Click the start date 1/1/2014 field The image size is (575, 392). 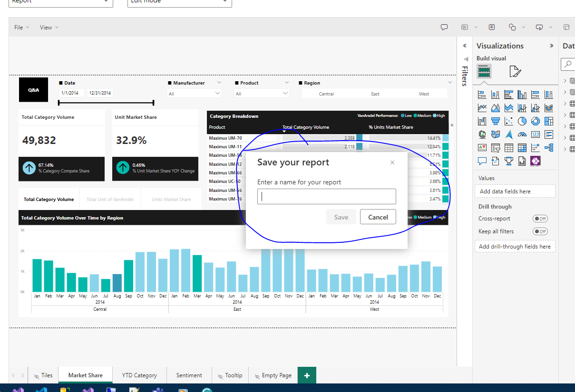point(72,93)
